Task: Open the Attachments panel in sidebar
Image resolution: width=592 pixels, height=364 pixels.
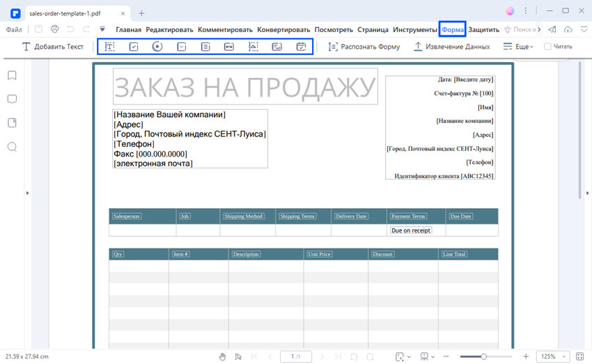Action: pos(12,123)
